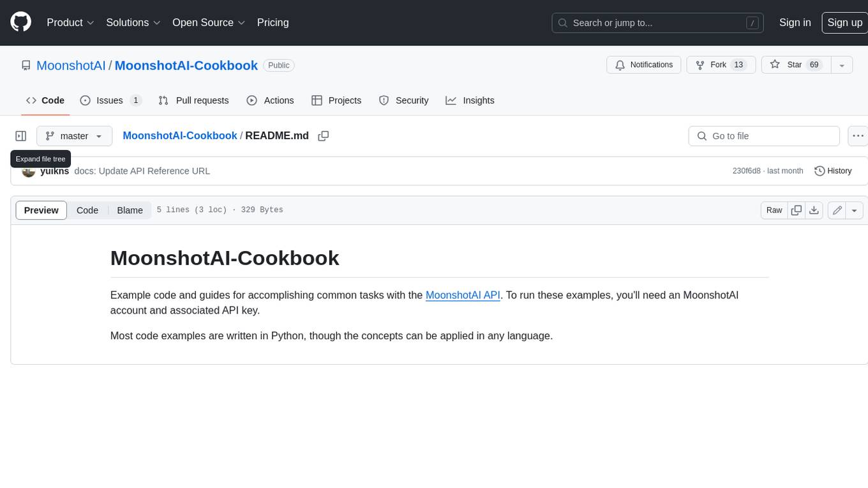
Task: Expand the file tree sidebar
Action: coord(21,136)
